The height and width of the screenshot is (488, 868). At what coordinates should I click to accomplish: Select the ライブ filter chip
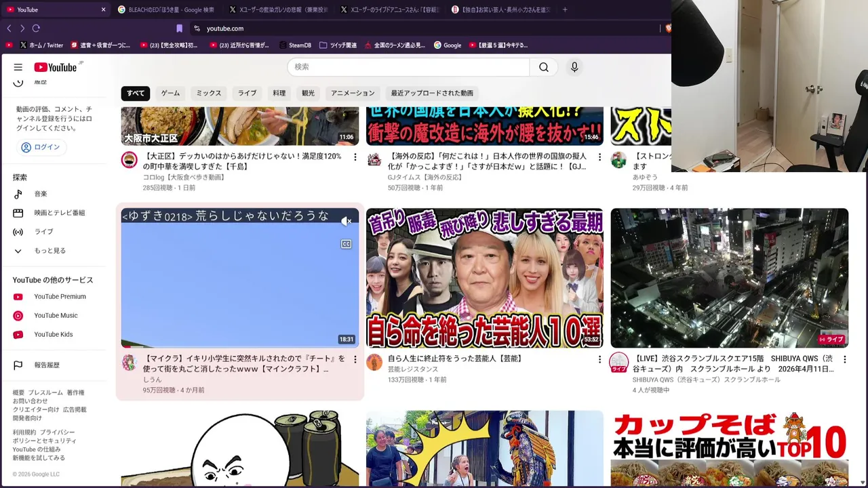tap(247, 93)
